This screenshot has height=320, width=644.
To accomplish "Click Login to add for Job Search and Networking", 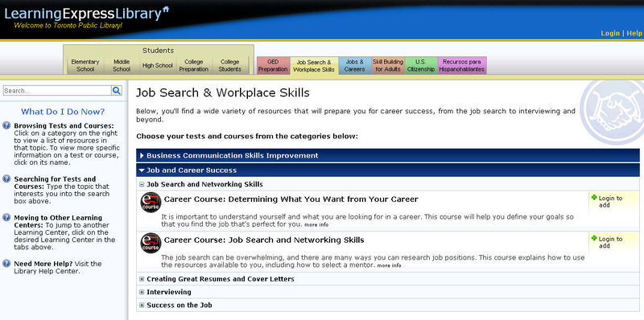I will click(610, 242).
